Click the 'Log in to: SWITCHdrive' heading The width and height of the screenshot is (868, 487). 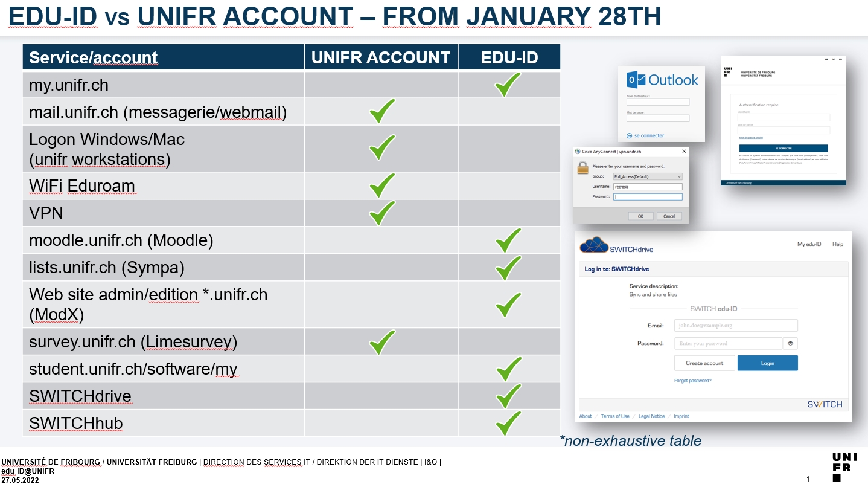(617, 269)
